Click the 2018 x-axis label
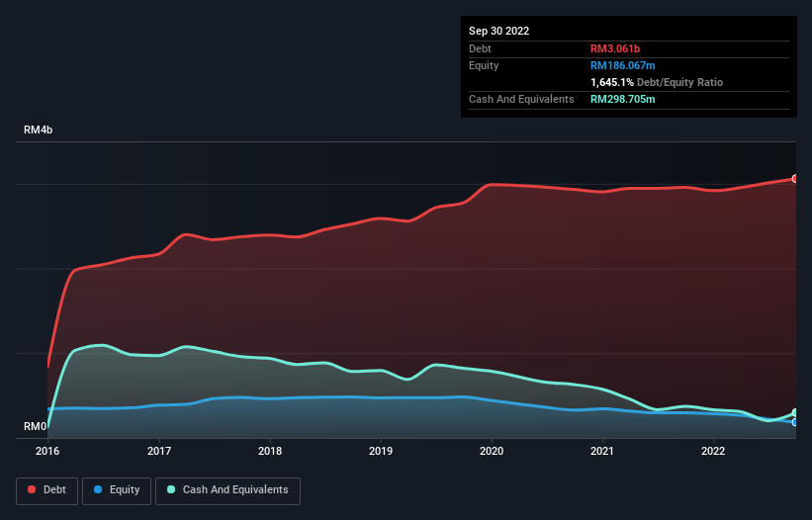The width and height of the screenshot is (812, 520). 270,451
